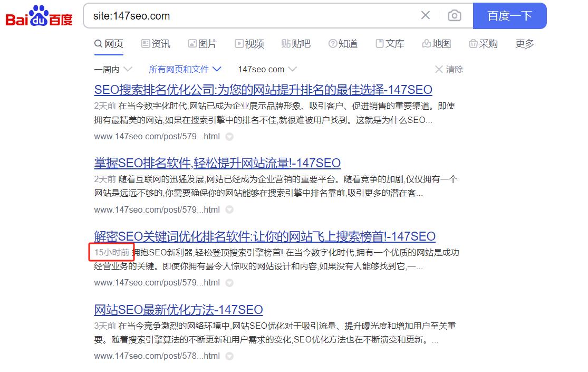Click URL under 掌握SEO排名软件 result
Screen dimensions: 588x372
(x=157, y=210)
